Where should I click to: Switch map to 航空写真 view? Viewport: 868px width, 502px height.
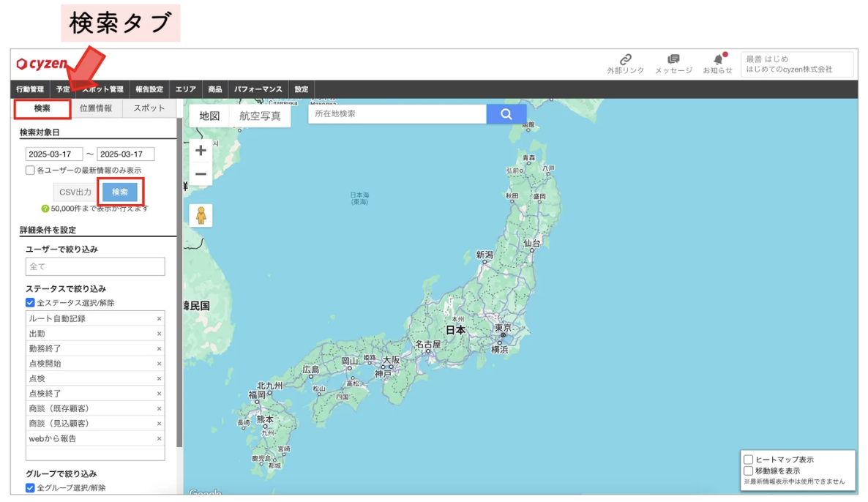coord(260,116)
